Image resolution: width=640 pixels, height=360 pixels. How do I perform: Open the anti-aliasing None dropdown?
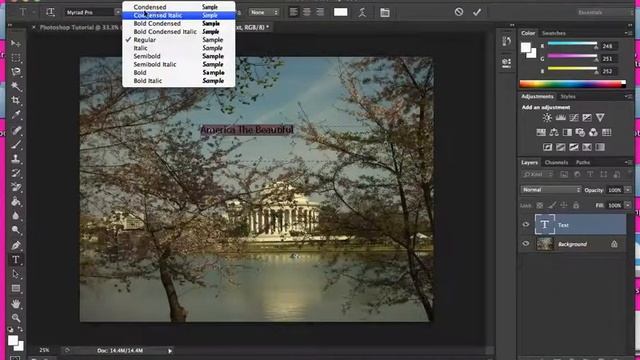point(264,13)
